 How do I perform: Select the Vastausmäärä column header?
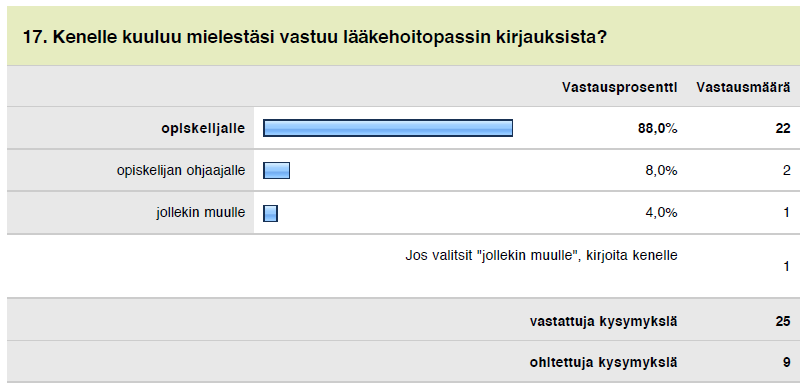[743, 87]
